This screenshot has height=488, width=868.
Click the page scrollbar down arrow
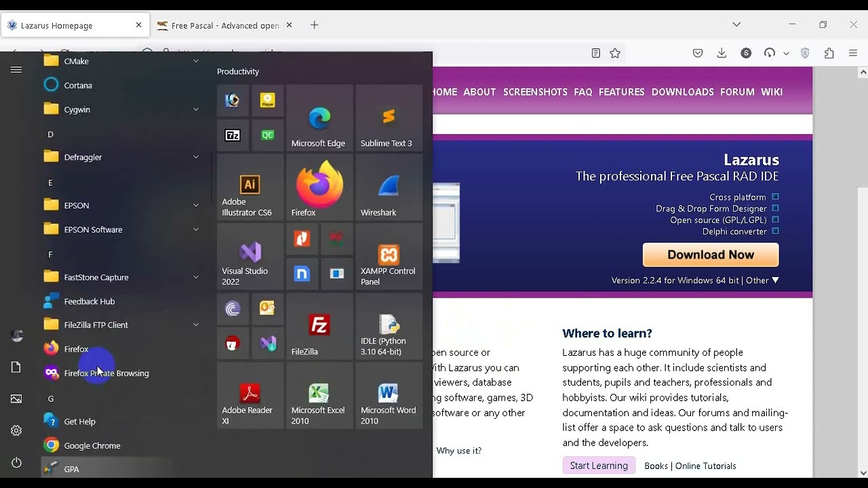[x=863, y=472]
